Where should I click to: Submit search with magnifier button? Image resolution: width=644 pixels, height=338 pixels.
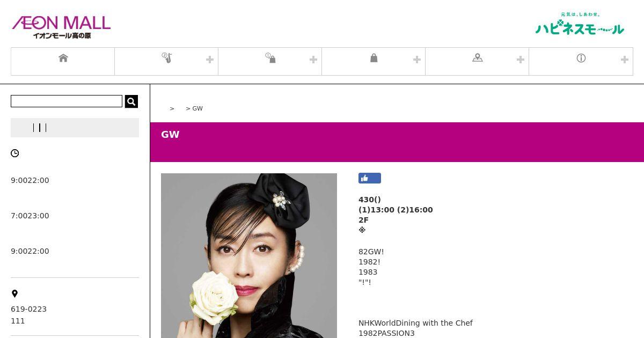coord(131,101)
